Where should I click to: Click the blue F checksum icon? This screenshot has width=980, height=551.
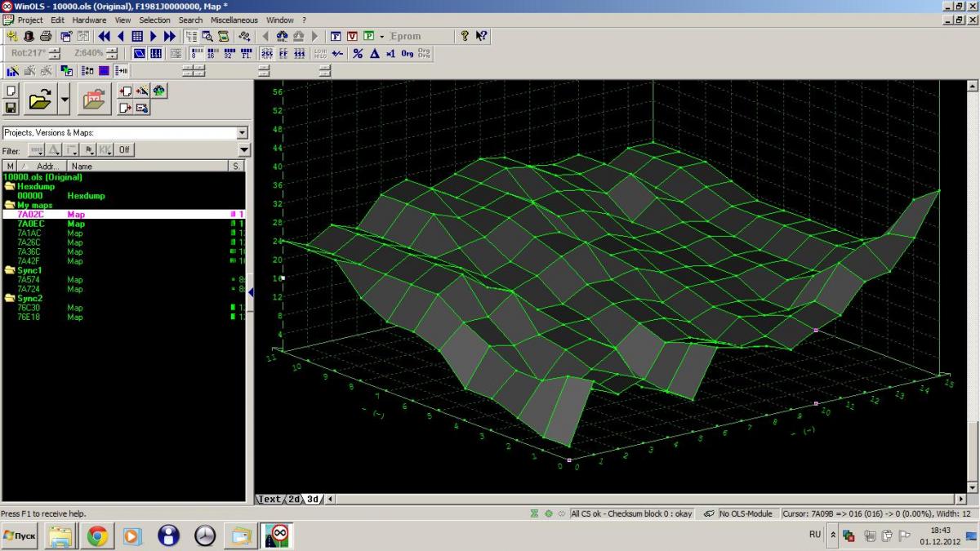[336, 36]
